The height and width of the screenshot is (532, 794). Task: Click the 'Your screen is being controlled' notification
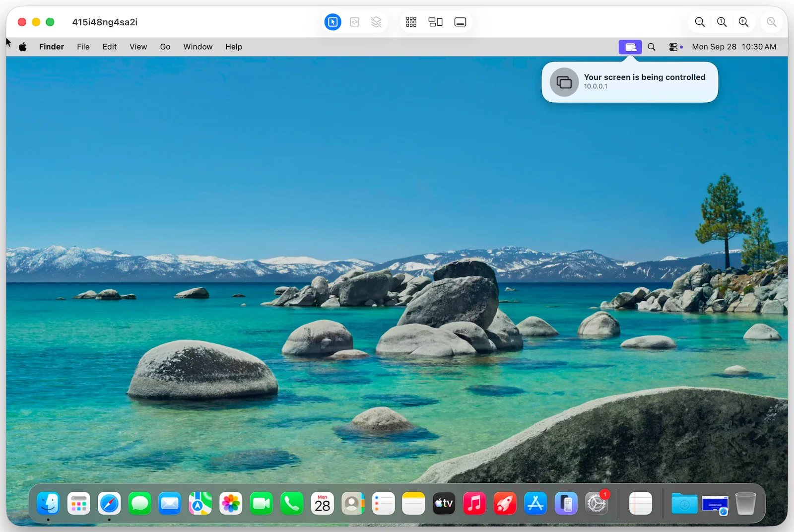point(630,82)
